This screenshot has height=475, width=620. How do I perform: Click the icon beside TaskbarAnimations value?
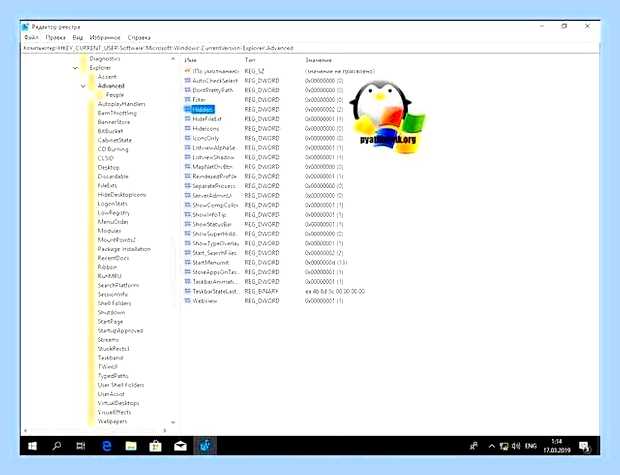[x=188, y=282]
